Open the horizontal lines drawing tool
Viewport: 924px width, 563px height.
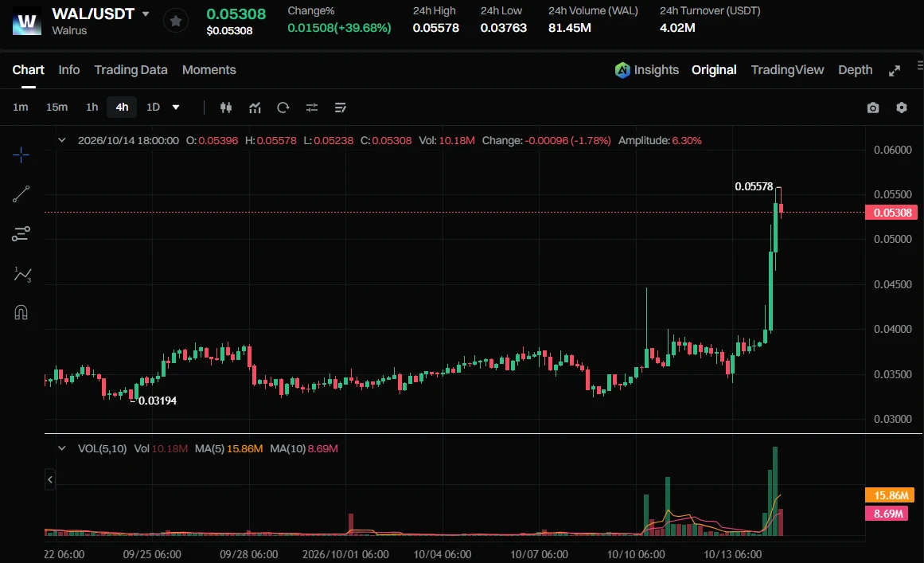21,234
